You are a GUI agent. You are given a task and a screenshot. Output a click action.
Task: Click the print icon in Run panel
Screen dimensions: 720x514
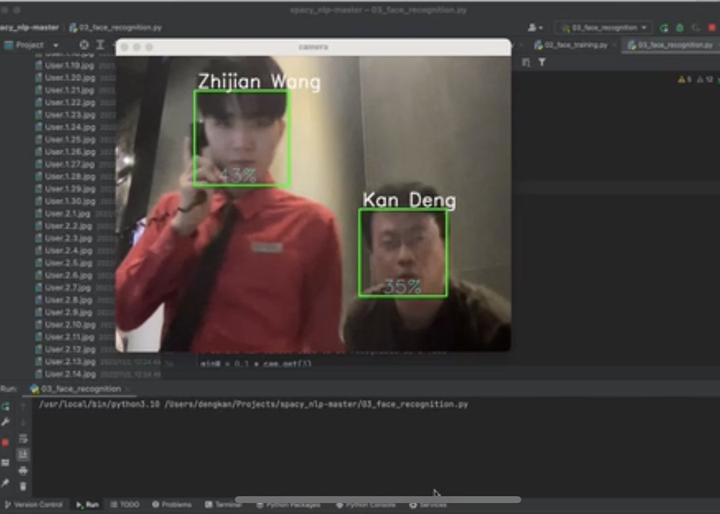pos(23,470)
